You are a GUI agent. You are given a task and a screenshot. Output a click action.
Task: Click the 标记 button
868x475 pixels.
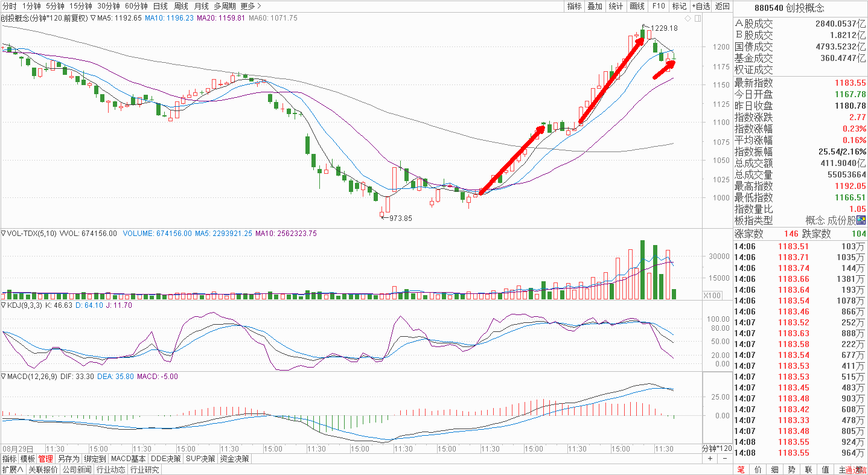[679, 6]
